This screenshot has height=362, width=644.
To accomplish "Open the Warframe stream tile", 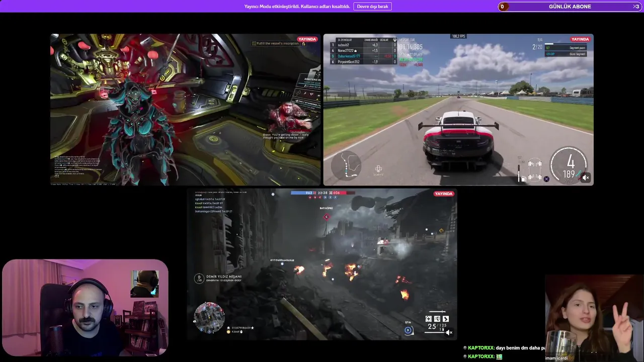I will [185, 110].
